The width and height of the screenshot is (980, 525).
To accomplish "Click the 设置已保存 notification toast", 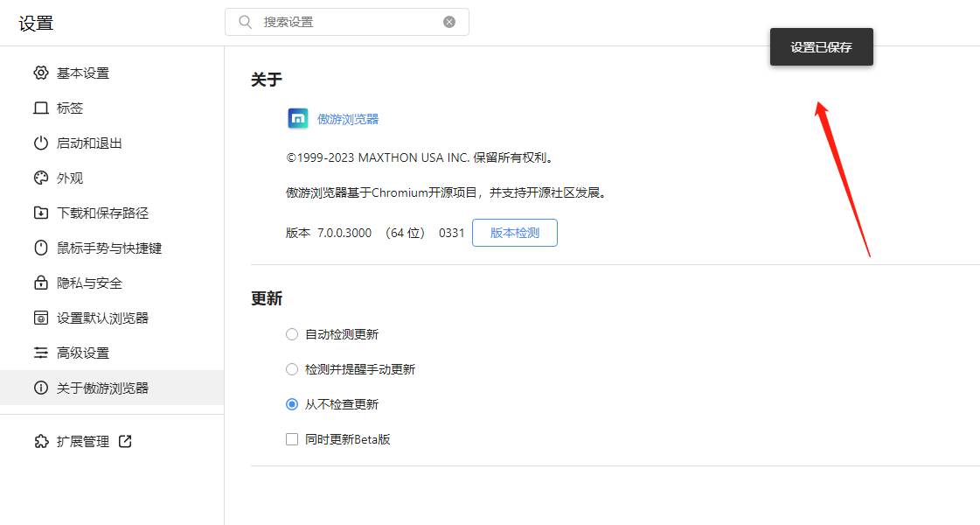I will pos(821,47).
